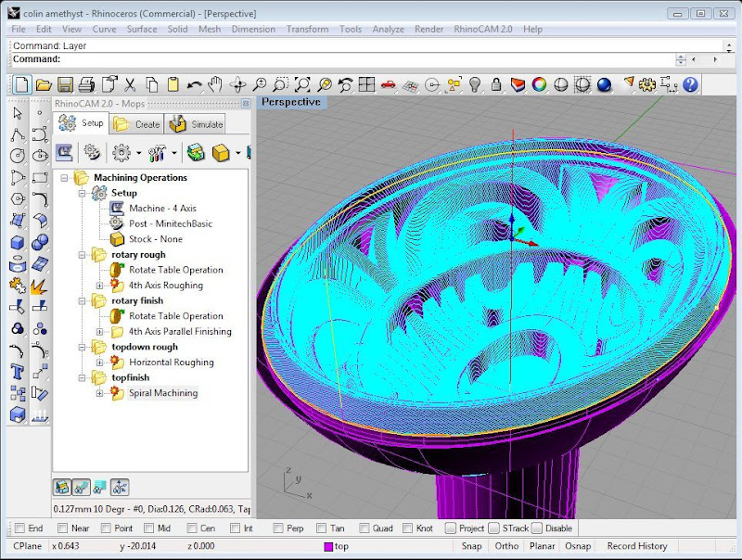Expand the 4th Axis Roughing operation

pos(99,286)
